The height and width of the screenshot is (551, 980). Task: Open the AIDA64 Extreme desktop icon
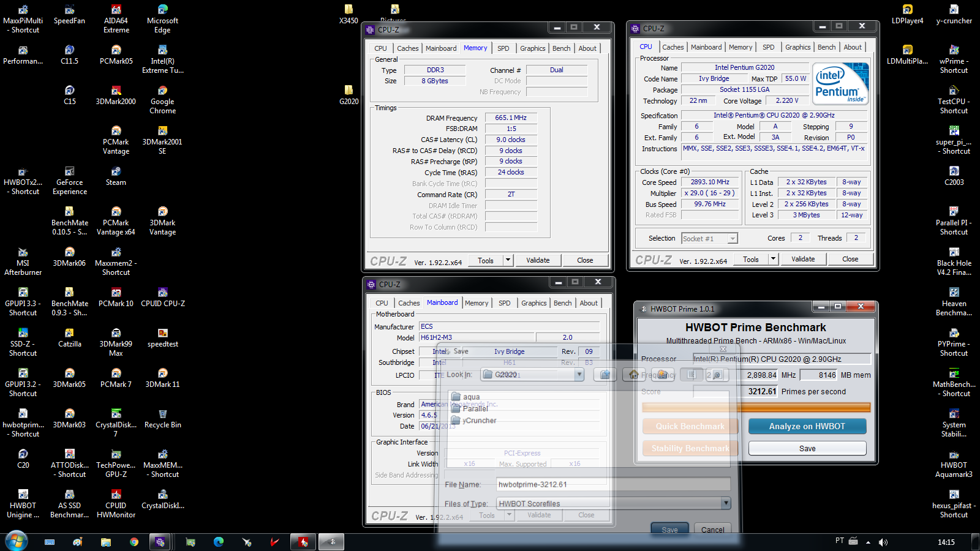tap(116, 19)
